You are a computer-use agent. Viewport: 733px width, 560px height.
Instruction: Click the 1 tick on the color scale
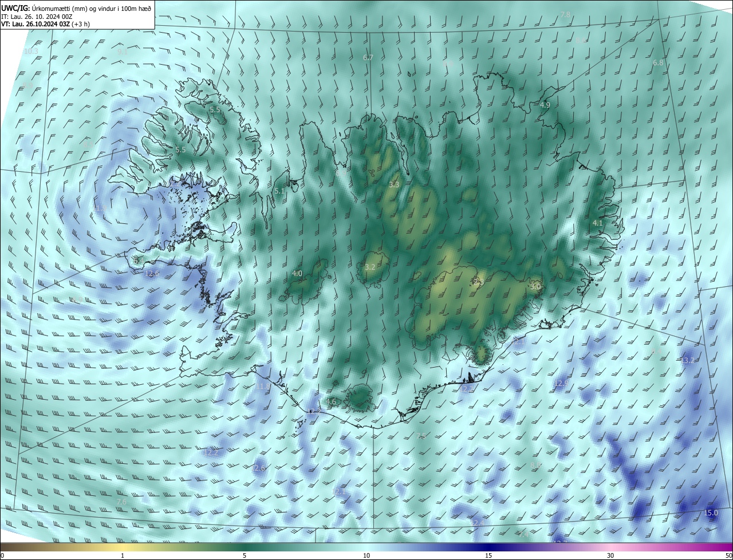coord(123,556)
